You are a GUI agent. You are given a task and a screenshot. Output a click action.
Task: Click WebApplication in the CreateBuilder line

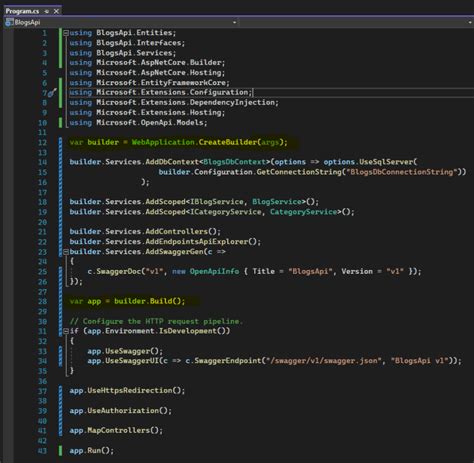tap(163, 142)
